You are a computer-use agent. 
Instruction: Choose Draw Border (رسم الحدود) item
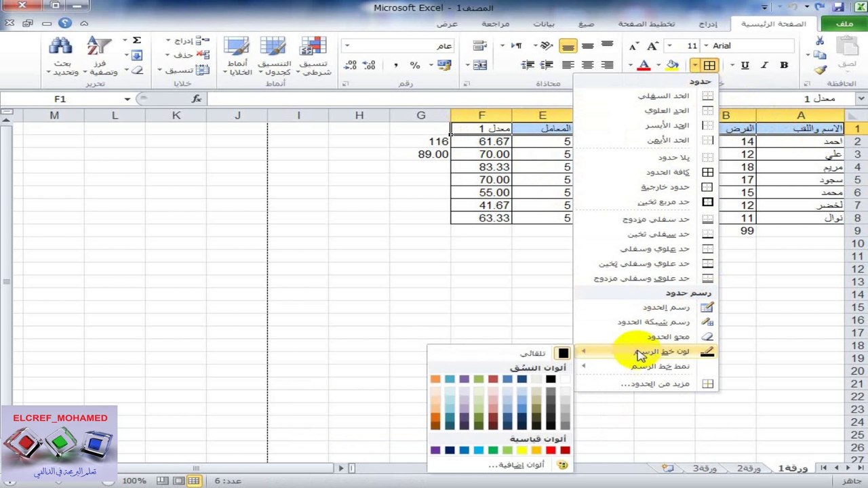click(646, 308)
